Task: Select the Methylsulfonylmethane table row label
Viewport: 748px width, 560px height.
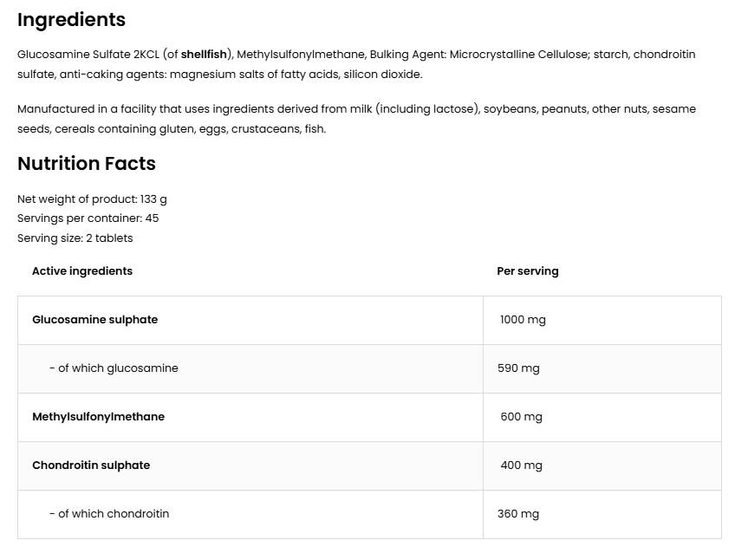Action: point(98,417)
